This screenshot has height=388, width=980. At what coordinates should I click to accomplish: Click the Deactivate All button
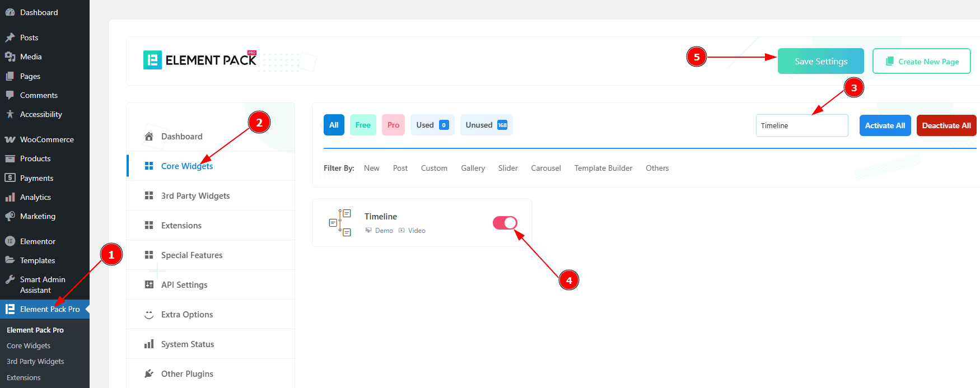[x=946, y=125]
